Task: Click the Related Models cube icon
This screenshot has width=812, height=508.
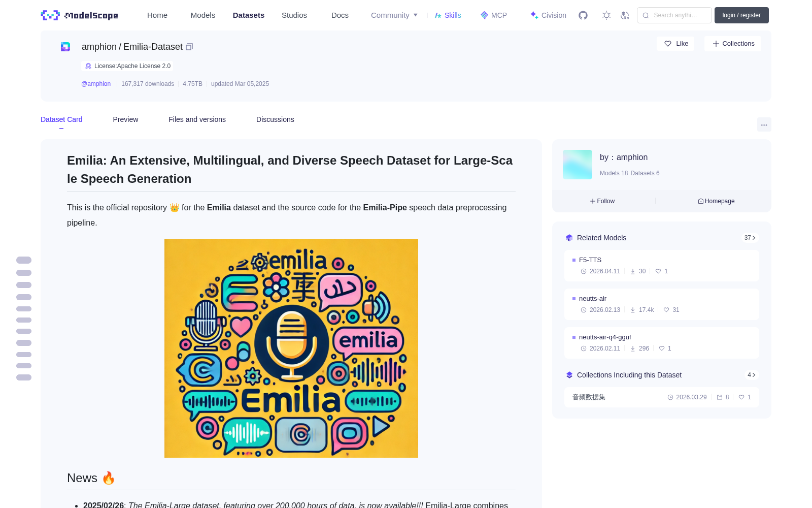Action: coord(569,238)
